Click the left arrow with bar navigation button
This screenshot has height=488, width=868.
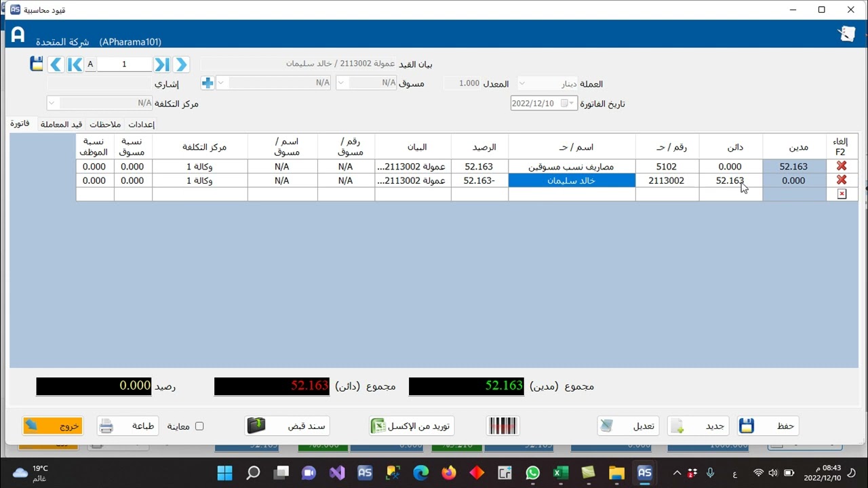pos(75,64)
